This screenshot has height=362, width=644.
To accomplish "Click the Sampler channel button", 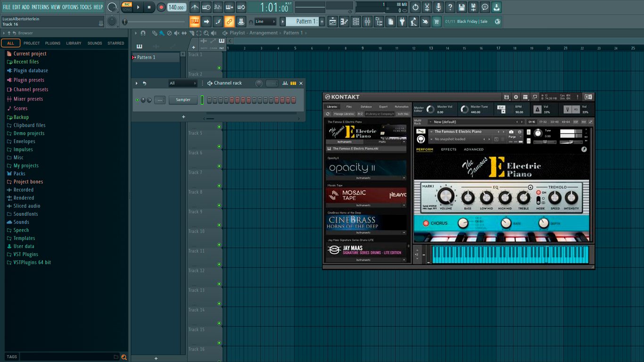I will coord(183,100).
